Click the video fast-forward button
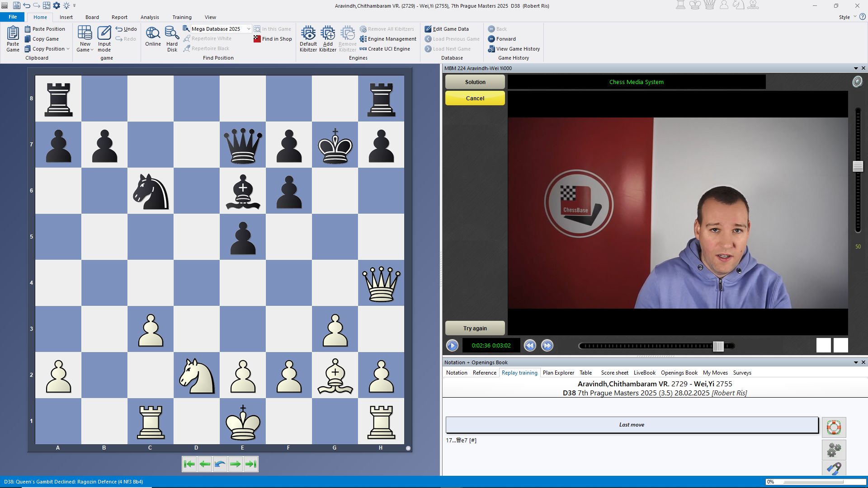The width and height of the screenshot is (868, 488). click(x=547, y=346)
